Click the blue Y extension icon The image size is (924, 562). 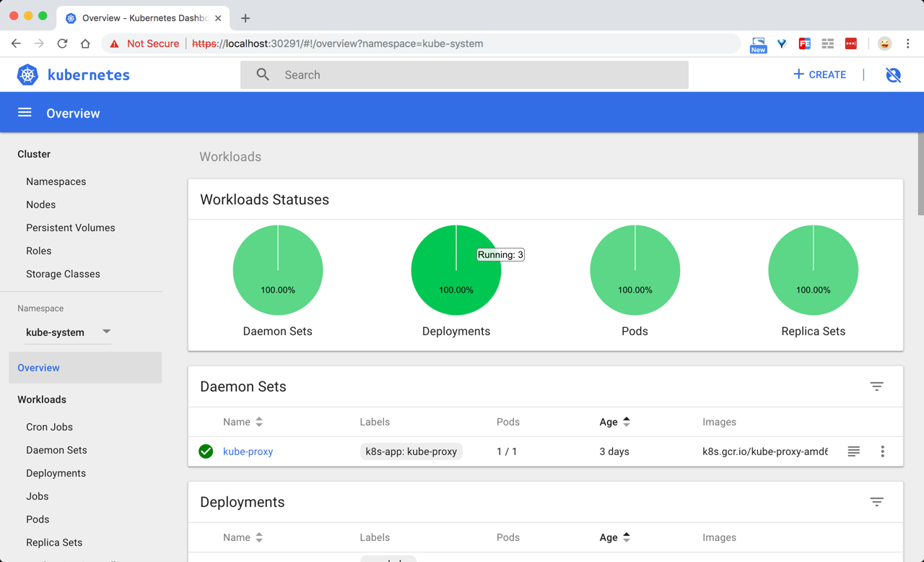click(782, 44)
